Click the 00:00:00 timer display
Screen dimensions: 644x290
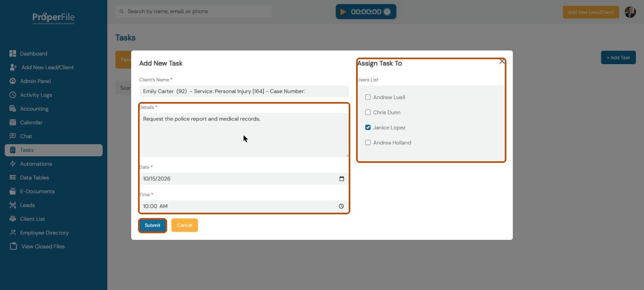point(366,12)
